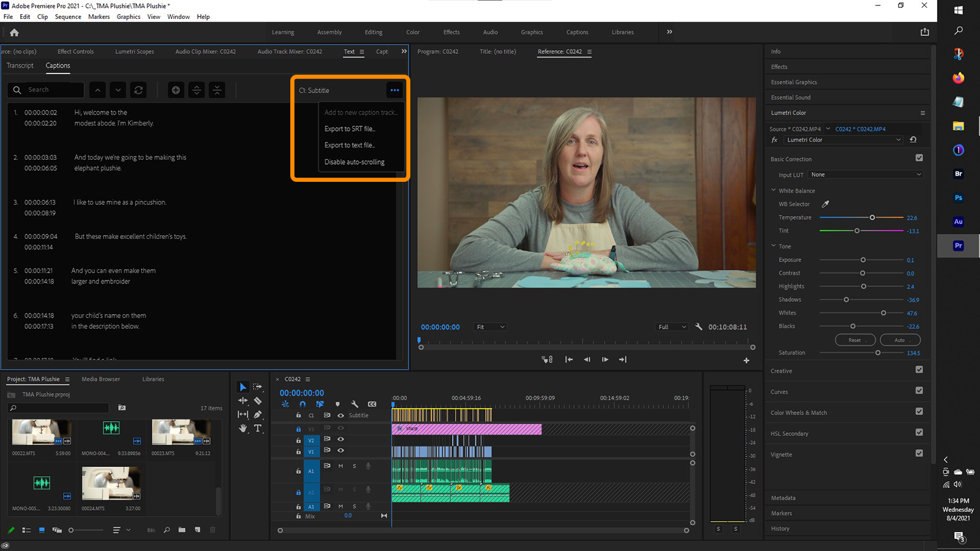Image resolution: width=980 pixels, height=551 pixels.
Task: Click the Auto button in Lumetri
Action: pos(900,340)
